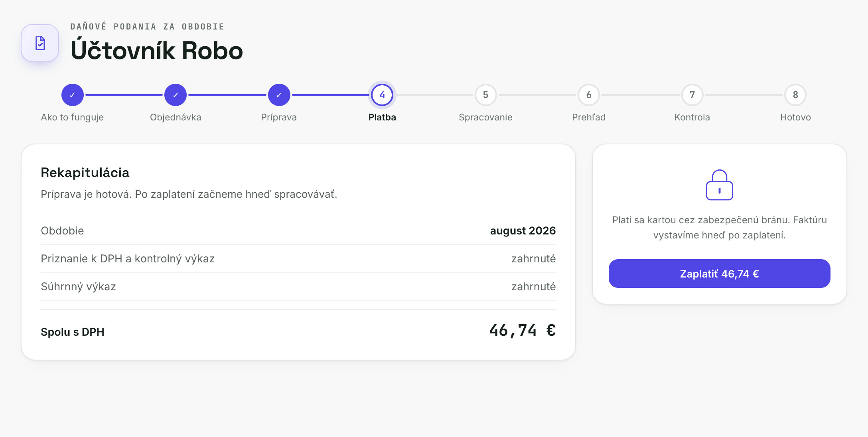The width and height of the screenshot is (868, 437).
Task: Click the active step 4 circle
Action: click(x=382, y=95)
